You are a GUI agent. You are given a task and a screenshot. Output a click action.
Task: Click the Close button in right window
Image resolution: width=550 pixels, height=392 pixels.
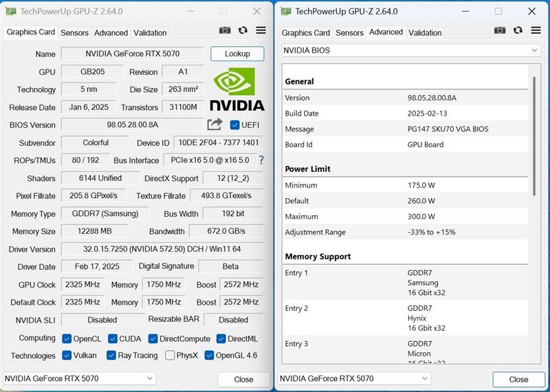pyautogui.click(x=518, y=379)
